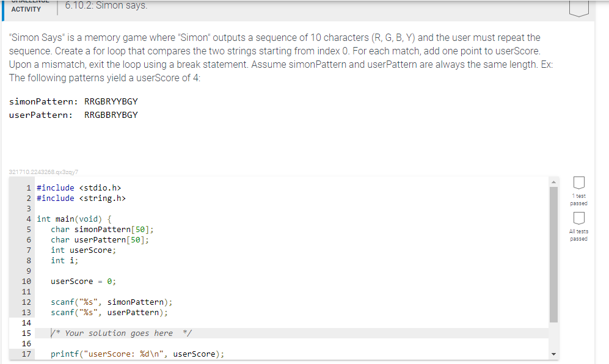Click the 'int i;' declaration line
The image size is (609, 364).
point(65,261)
